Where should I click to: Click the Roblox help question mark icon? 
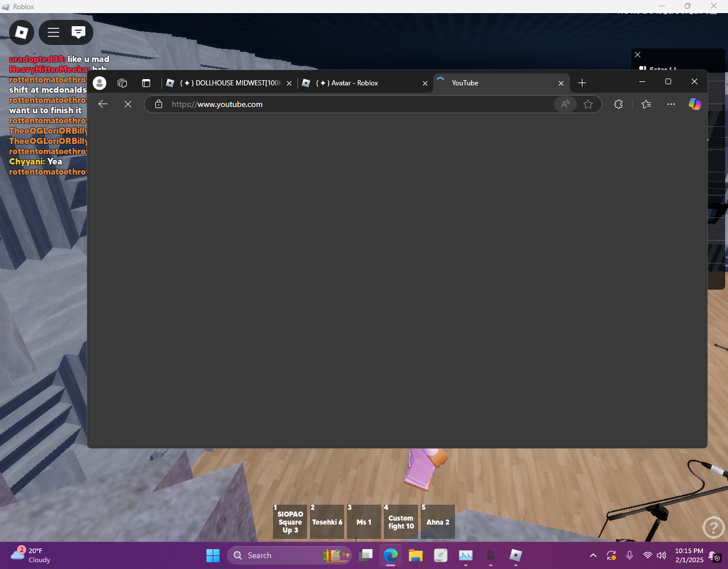pos(713,527)
